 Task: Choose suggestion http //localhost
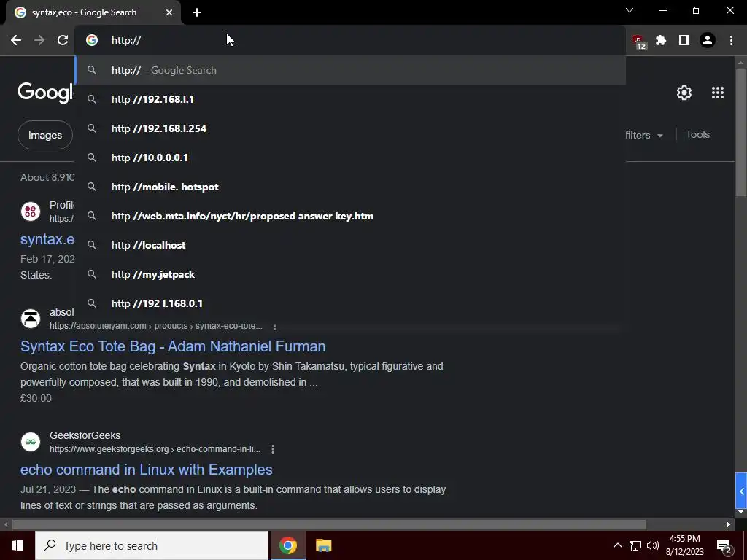click(x=350, y=245)
